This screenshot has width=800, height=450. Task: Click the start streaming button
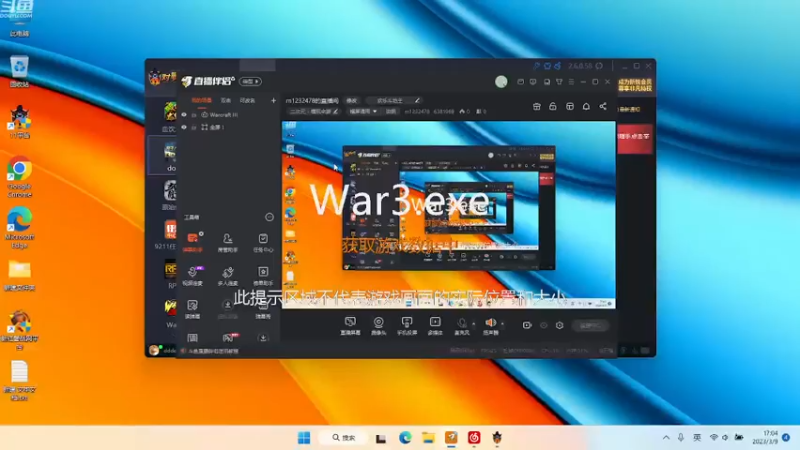tap(590, 326)
